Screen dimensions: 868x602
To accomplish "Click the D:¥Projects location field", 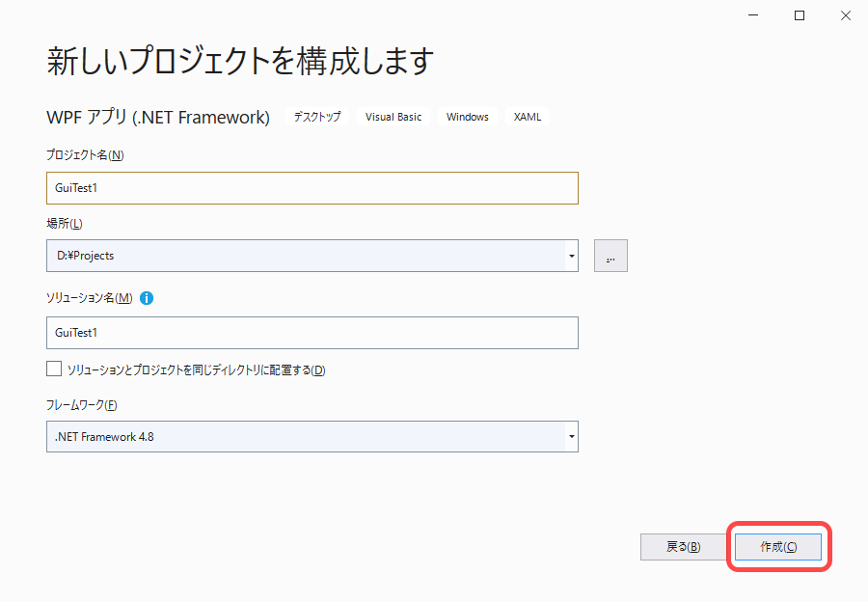I will pyautogui.click(x=289, y=255).
